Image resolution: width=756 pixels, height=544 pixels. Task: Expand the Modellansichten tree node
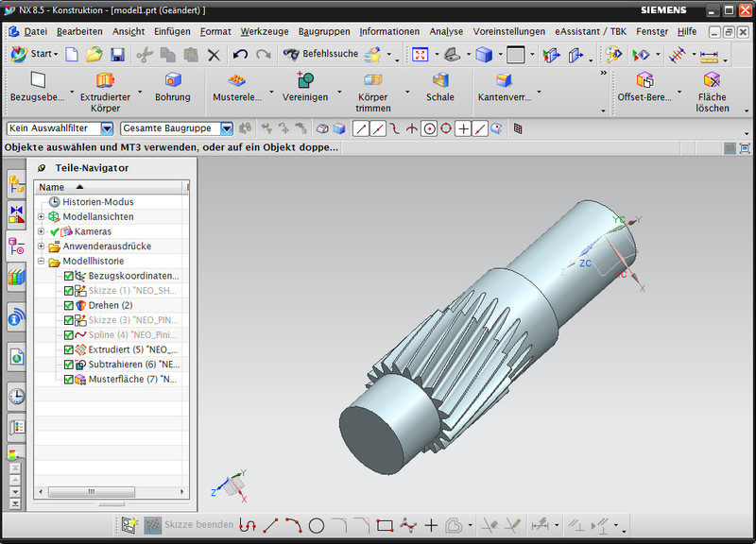(x=42, y=216)
